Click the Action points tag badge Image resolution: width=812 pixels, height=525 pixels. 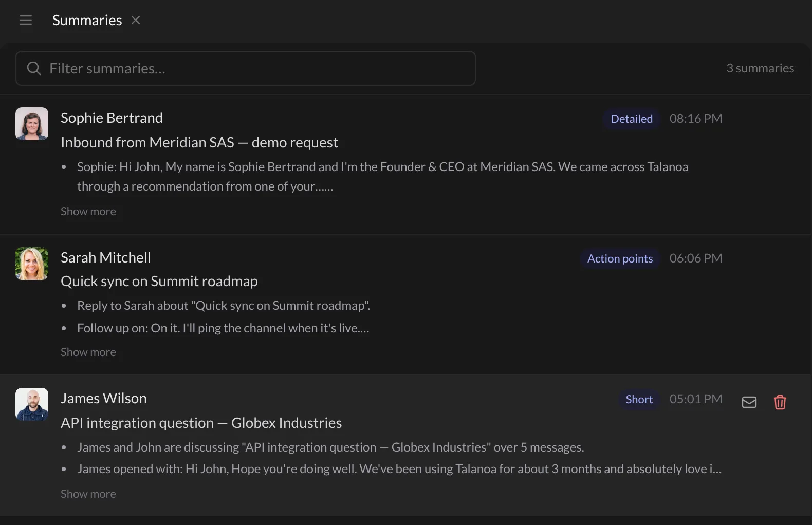620,258
